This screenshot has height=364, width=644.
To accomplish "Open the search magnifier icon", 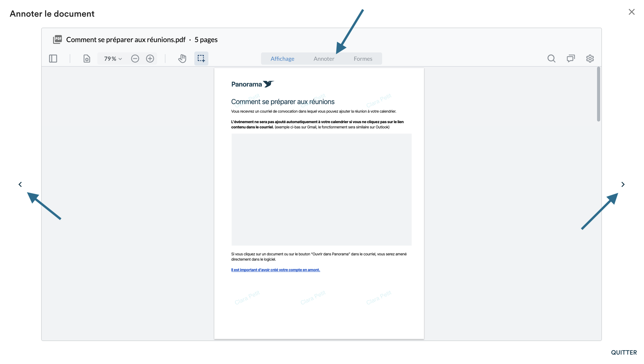I will [551, 59].
